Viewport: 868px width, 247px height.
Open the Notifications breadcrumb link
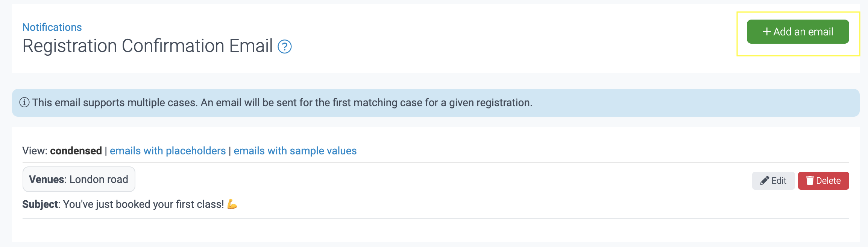click(52, 27)
